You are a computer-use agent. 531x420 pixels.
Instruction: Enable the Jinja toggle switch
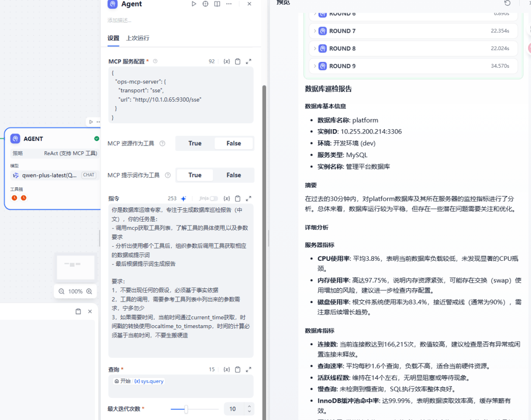click(214, 198)
